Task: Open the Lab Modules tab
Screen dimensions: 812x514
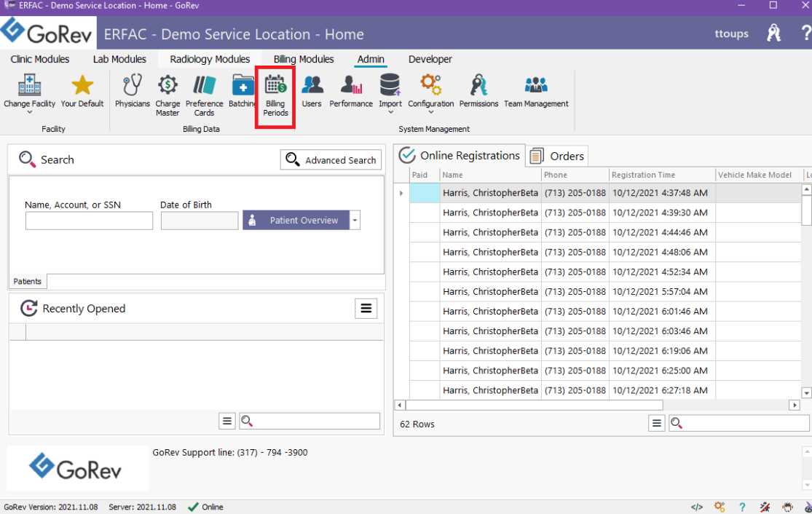Action: pyautogui.click(x=119, y=59)
